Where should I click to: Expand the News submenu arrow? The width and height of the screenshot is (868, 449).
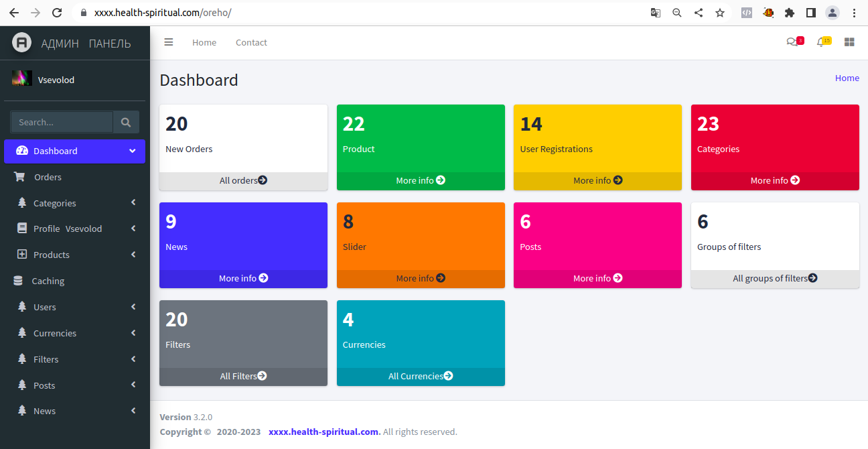pyautogui.click(x=133, y=411)
